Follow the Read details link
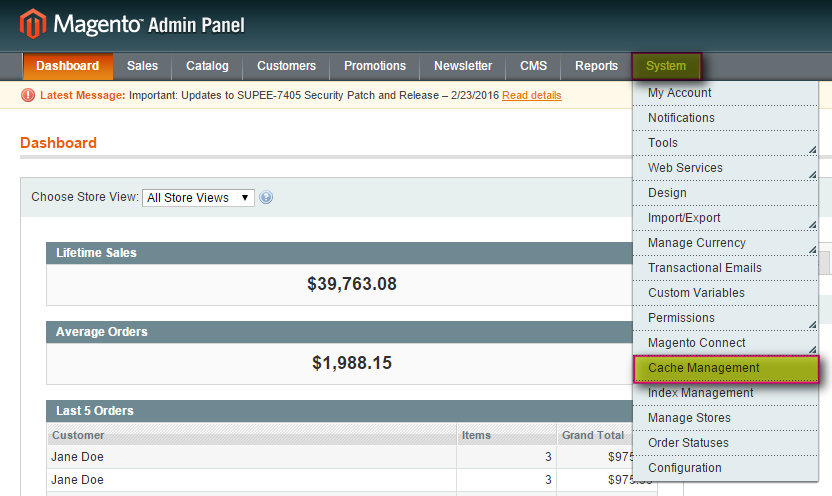The width and height of the screenshot is (832, 496). [532, 95]
